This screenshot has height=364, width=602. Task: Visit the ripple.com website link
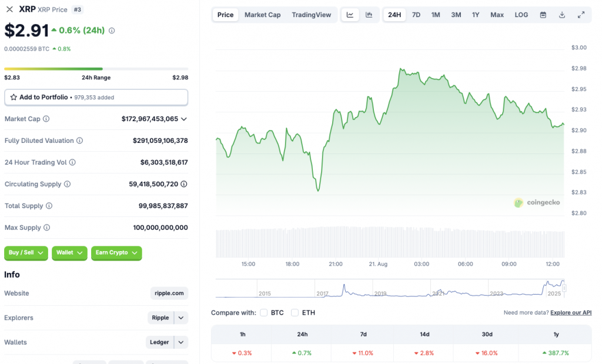coord(169,293)
